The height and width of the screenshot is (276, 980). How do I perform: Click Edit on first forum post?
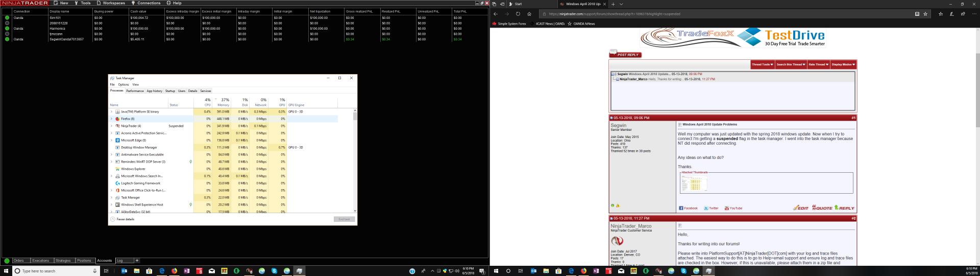(801, 208)
